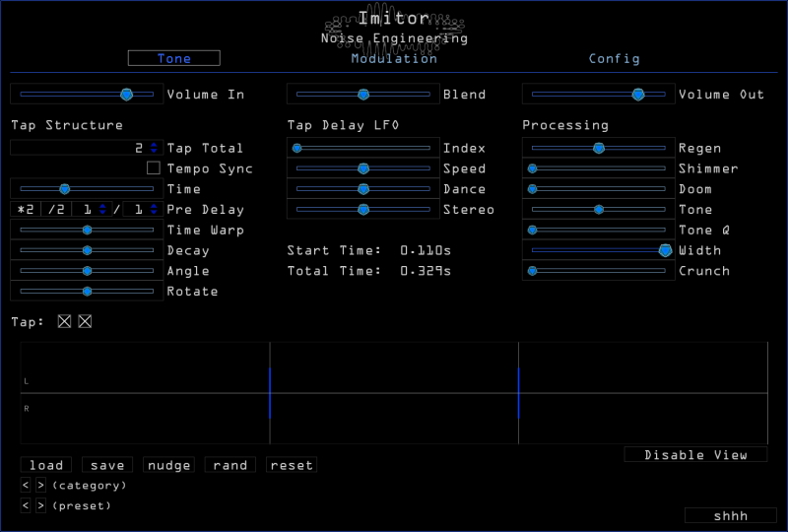Click the Total Time value 0.329s

(x=426, y=271)
